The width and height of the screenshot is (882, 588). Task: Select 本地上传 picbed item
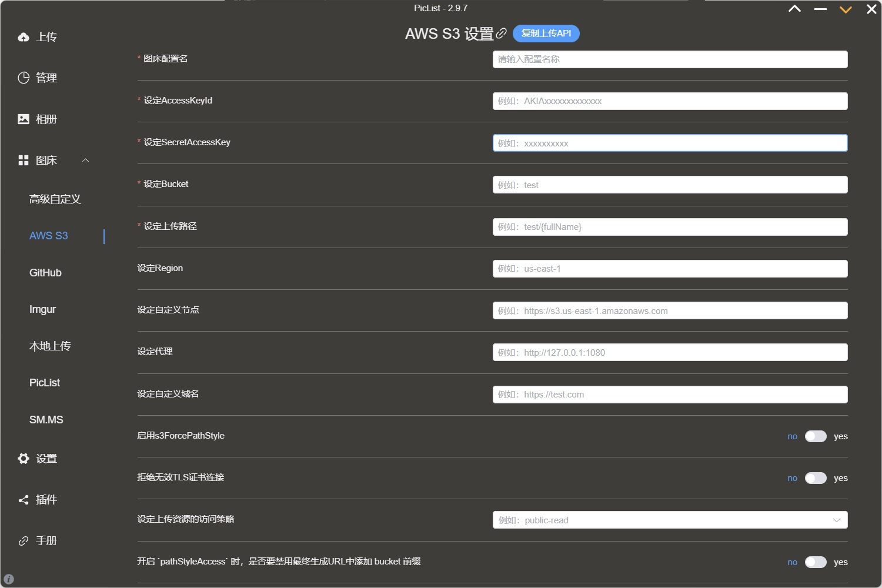[50, 346]
